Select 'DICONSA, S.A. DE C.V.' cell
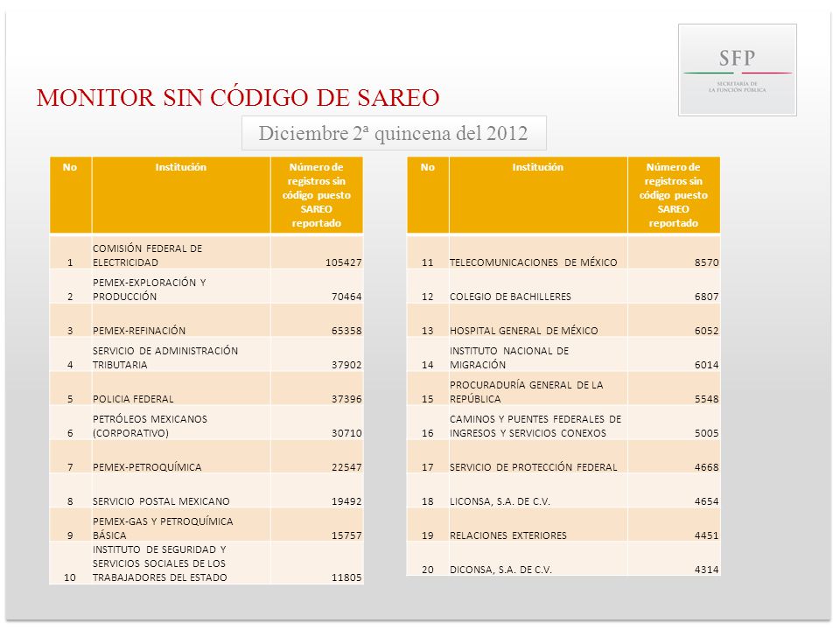This screenshot has height=630, width=840. click(x=538, y=559)
